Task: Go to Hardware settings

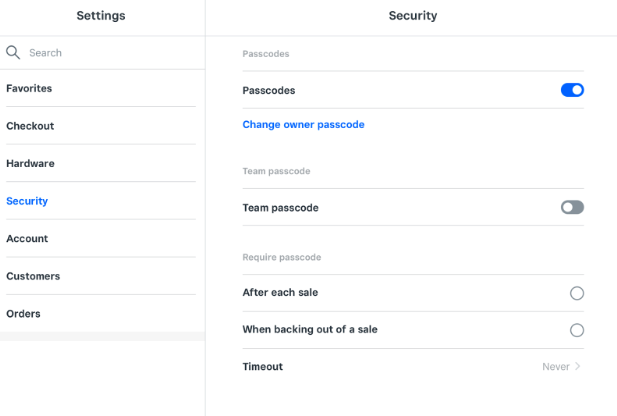Action: (30, 163)
